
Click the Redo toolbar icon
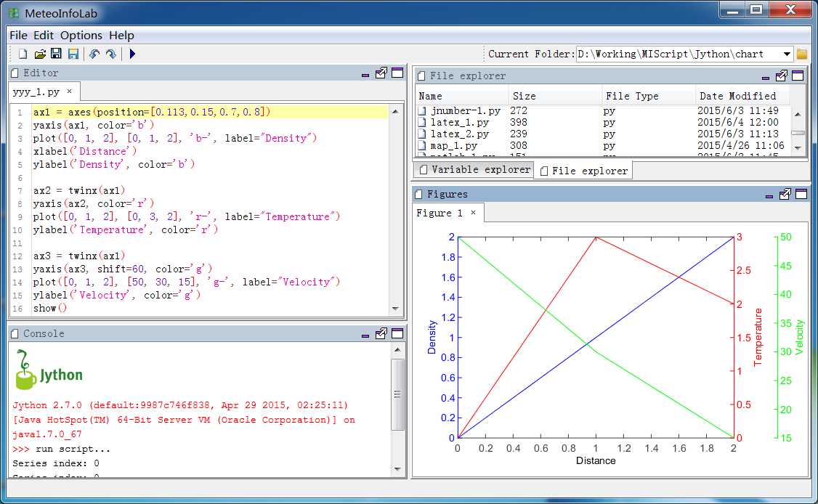coord(110,54)
